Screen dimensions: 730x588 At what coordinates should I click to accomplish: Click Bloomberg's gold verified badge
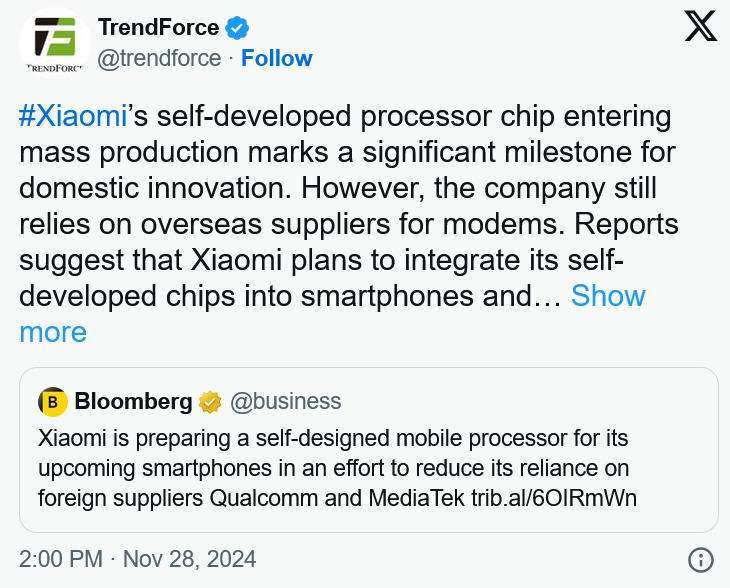click(209, 402)
